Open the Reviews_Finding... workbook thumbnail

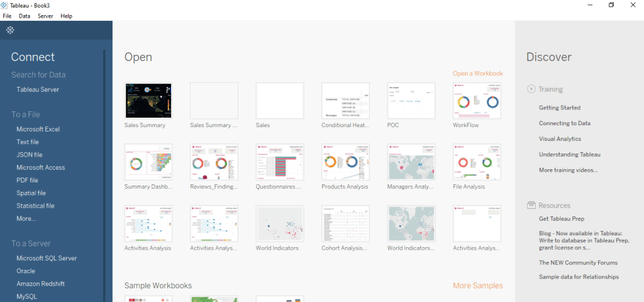coord(214,162)
